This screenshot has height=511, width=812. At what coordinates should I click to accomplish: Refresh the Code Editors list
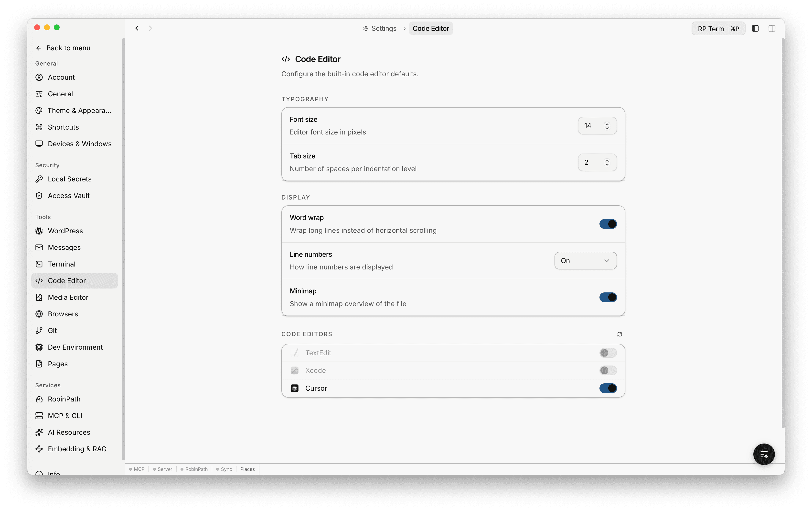620,334
